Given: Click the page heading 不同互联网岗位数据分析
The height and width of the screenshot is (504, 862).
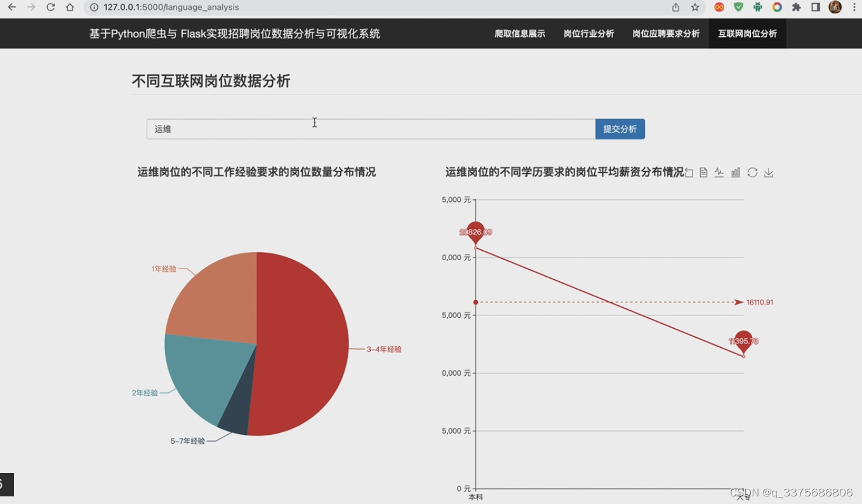Looking at the screenshot, I should click(x=211, y=81).
